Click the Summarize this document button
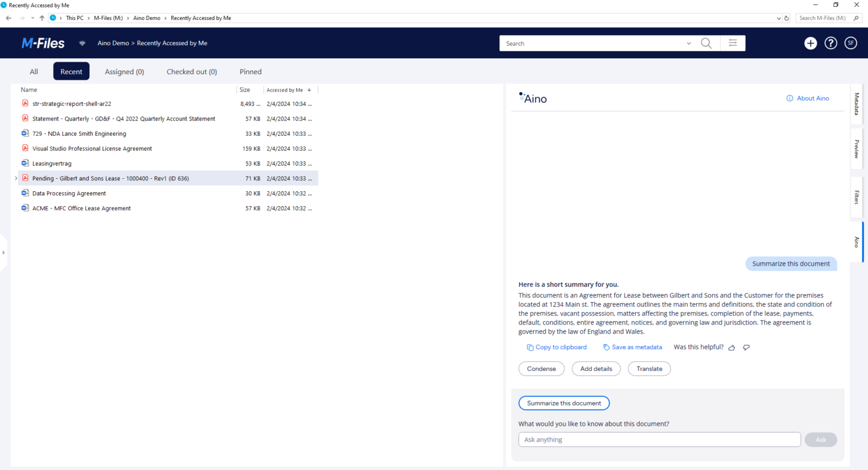 coord(563,403)
